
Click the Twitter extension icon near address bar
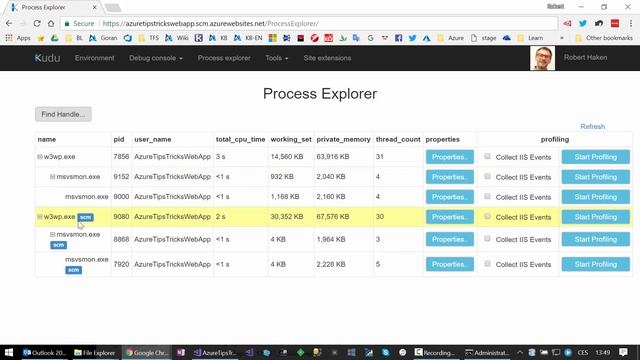click(x=583, y=24)
